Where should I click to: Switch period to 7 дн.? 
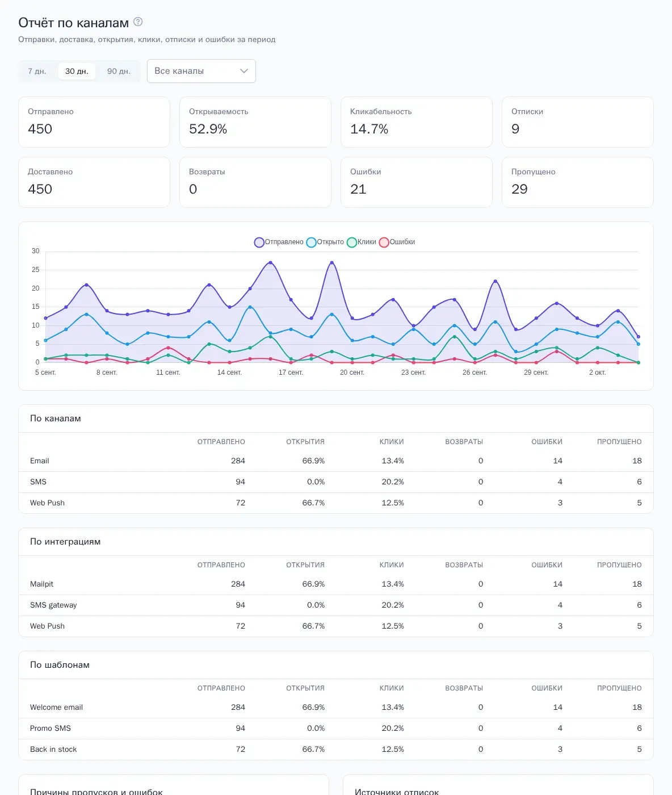(37, 71)
